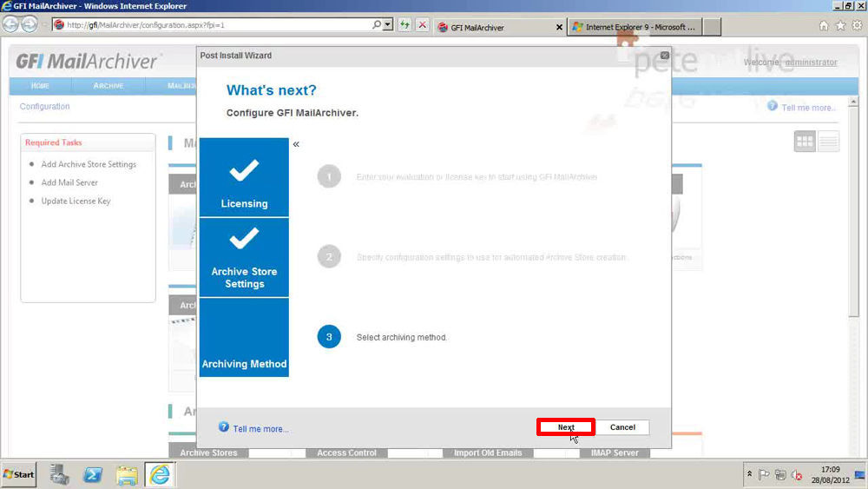Click the address bar URL field
868x489 pixels.
[216, 25]
